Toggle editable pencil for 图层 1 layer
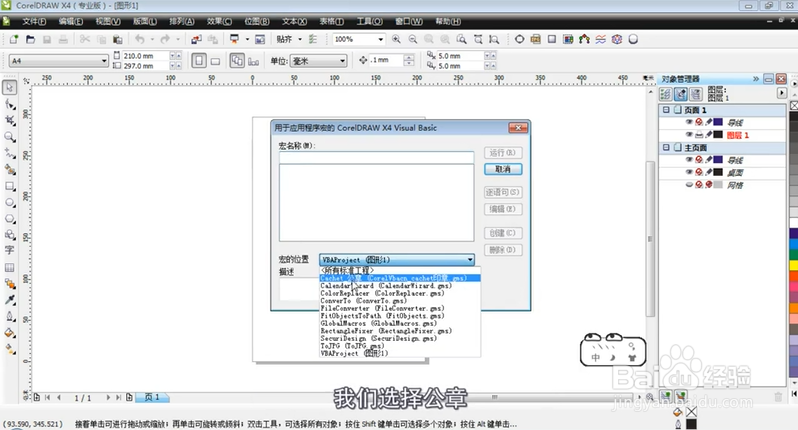The image size is (798, 430). (708, 135)
